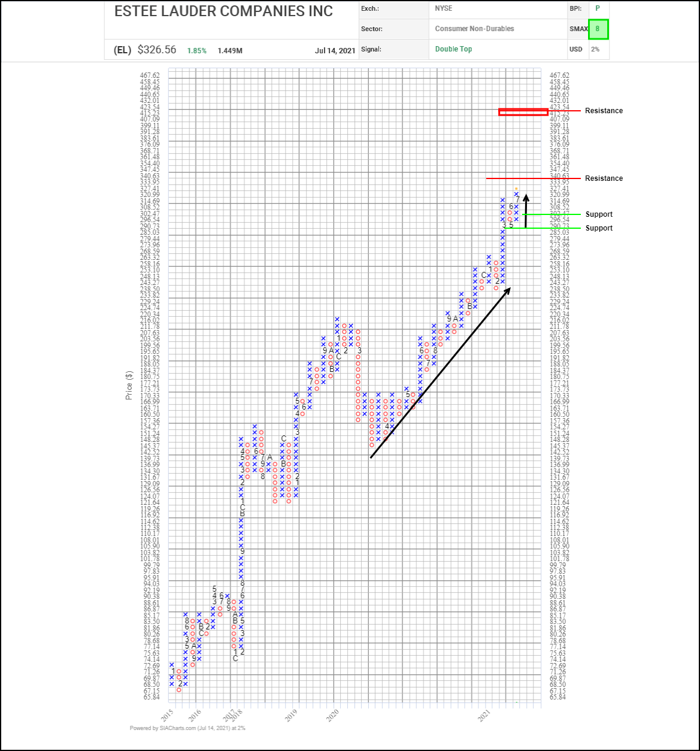The height and width of the screenshot is (751, 700).
Task: Open the Double Top signal link
Action: (453, 49)
